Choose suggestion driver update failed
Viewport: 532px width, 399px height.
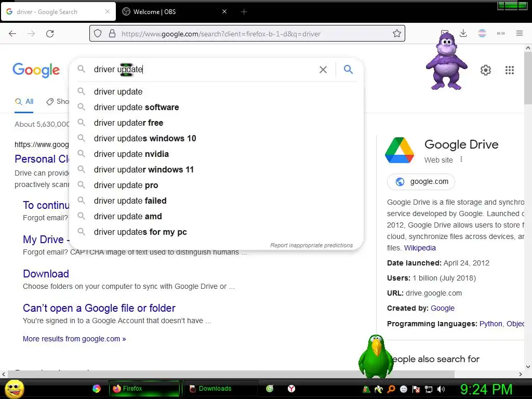pyautogui.click(x=217, y=201)
